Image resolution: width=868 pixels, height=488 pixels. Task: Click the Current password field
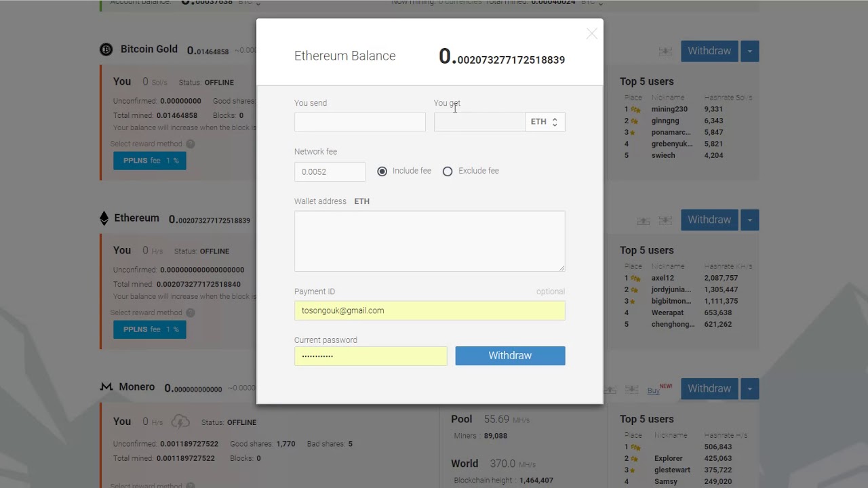[x=371, y=356]
